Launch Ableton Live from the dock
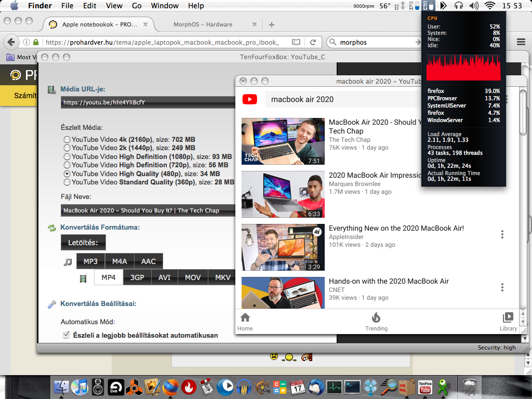 pos(116,387)
